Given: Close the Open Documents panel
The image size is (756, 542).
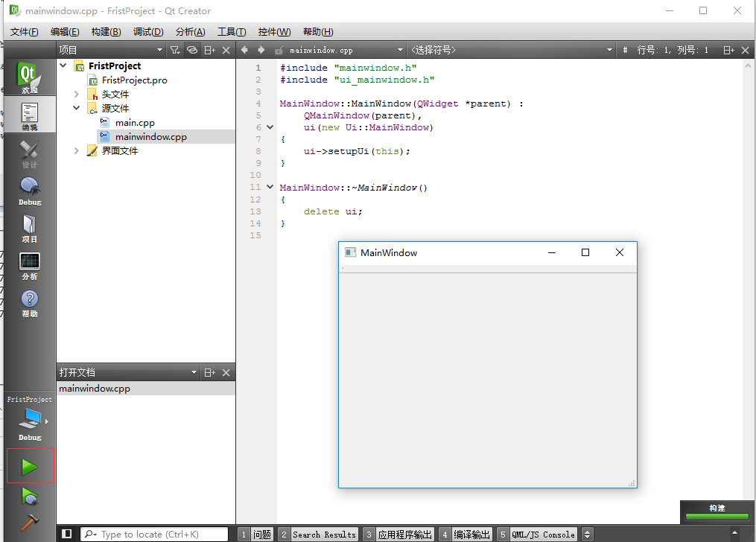Looking at the screenshot, I should tap(226, 372).
